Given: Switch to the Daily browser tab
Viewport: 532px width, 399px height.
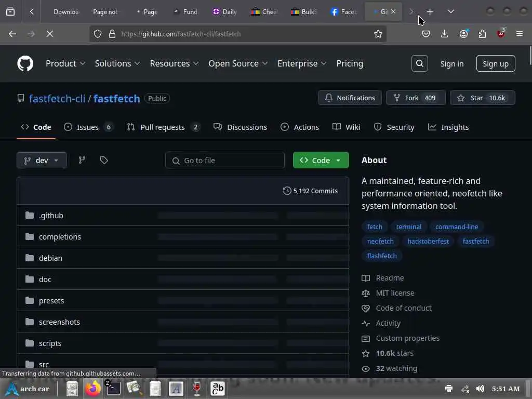Looking at the screenshot, I should 224,12.
